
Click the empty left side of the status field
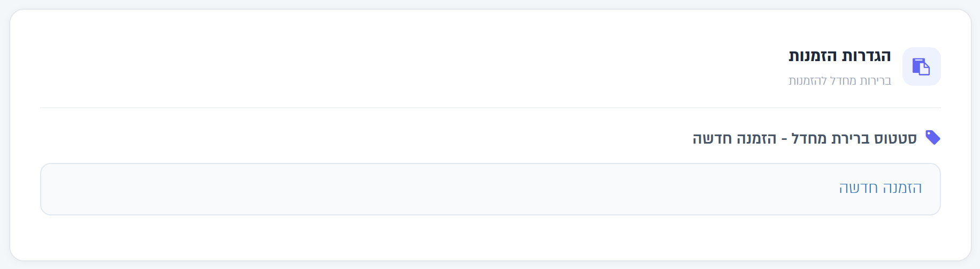pos(214,189)
